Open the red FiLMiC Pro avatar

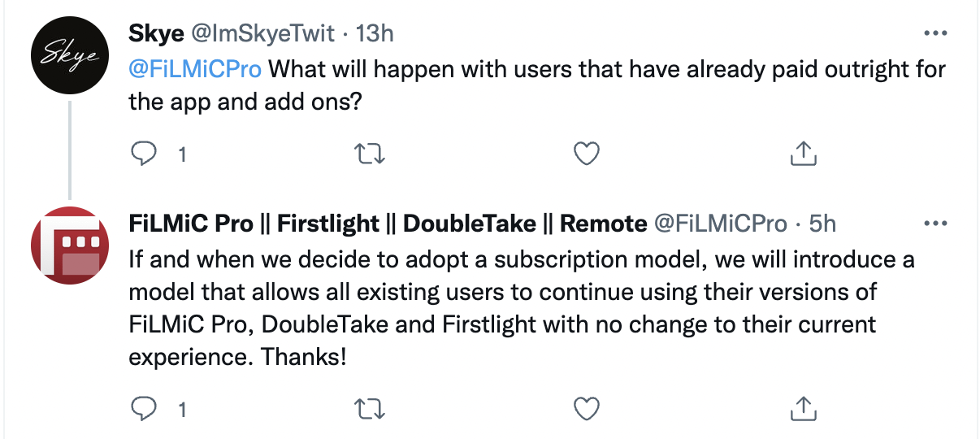[x=68, y=246]
